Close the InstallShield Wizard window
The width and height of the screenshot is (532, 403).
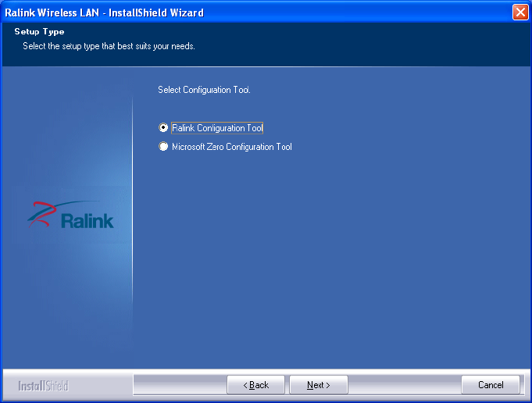coord(520,12)
